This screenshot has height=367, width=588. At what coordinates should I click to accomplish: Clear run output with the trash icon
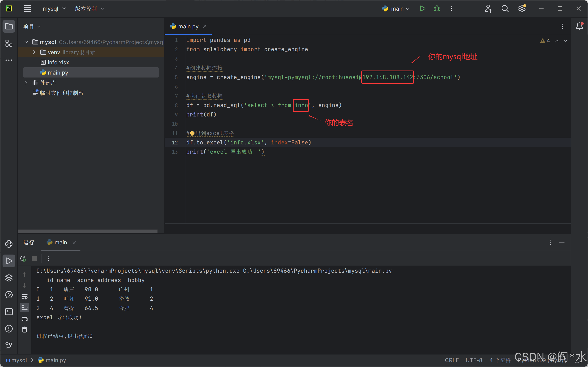(x=25, y=329)
